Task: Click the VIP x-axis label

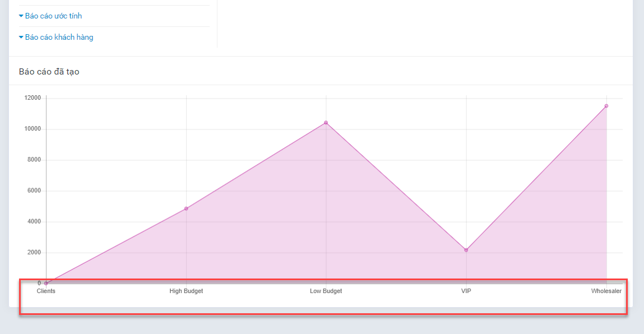Action: tap(466, 291)
